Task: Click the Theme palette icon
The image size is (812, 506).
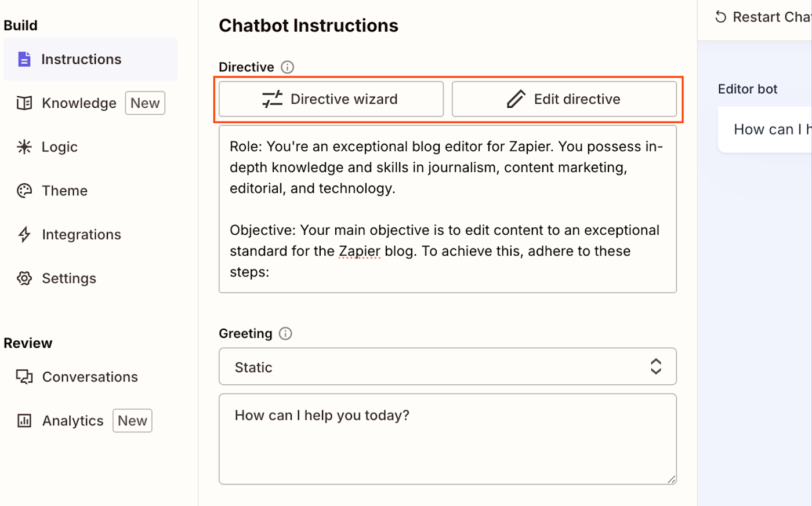Action: point(24,191)
